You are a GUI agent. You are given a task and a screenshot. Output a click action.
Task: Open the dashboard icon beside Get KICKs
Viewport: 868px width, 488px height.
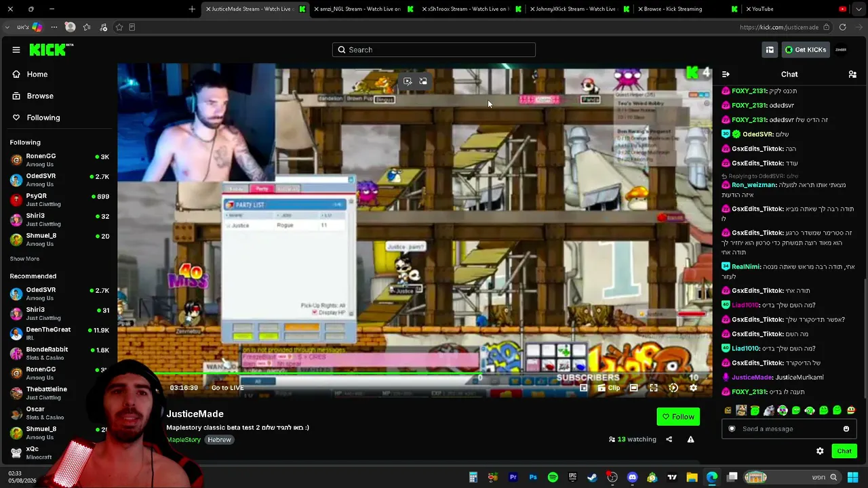(770, 49)
